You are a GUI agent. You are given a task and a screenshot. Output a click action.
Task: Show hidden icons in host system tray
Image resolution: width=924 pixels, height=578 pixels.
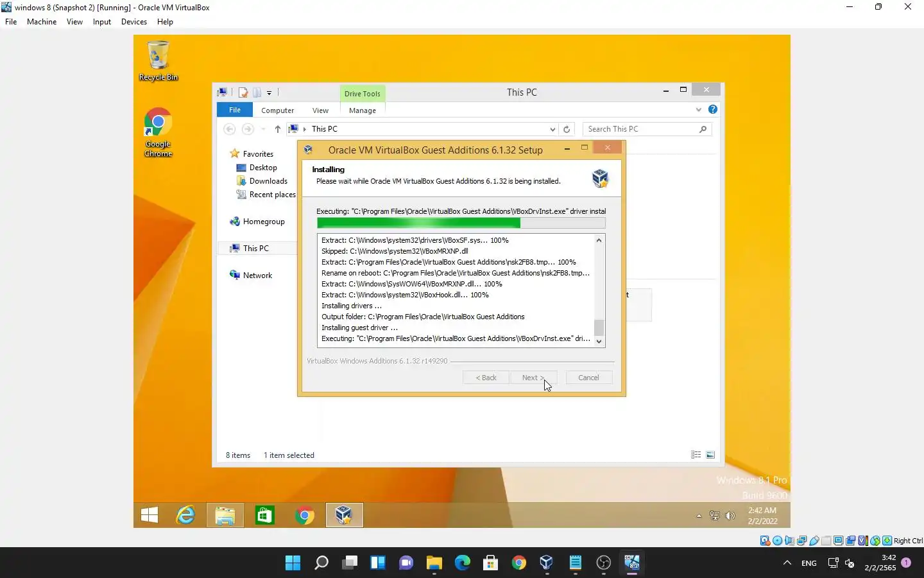(787, 563)
